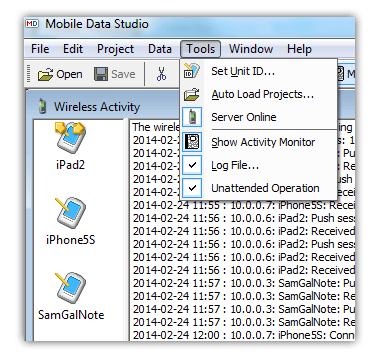370x360 pixels.
Task: Open the Edit menu
Action: tap(73, 49)
